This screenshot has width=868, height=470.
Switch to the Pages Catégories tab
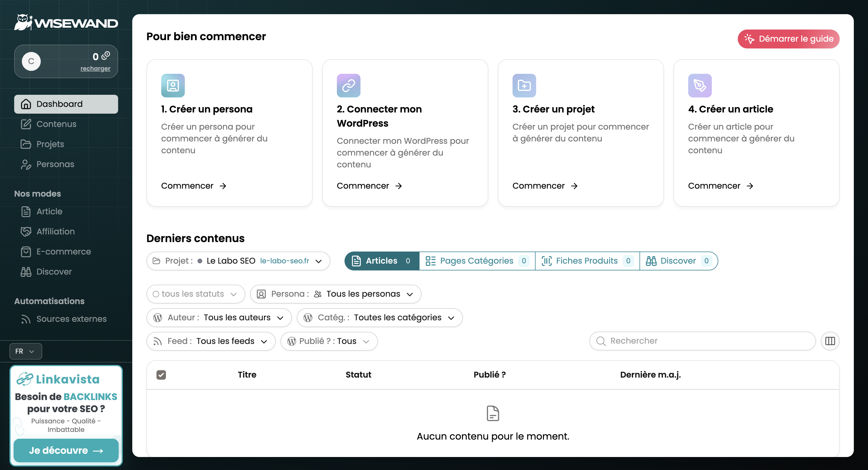point(477,261)
